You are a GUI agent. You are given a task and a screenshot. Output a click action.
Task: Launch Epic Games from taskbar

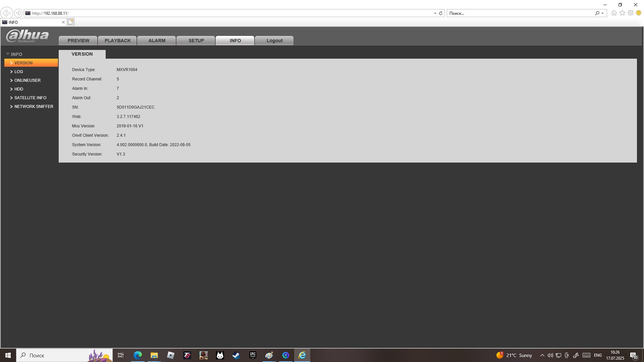tap(253, 355)
